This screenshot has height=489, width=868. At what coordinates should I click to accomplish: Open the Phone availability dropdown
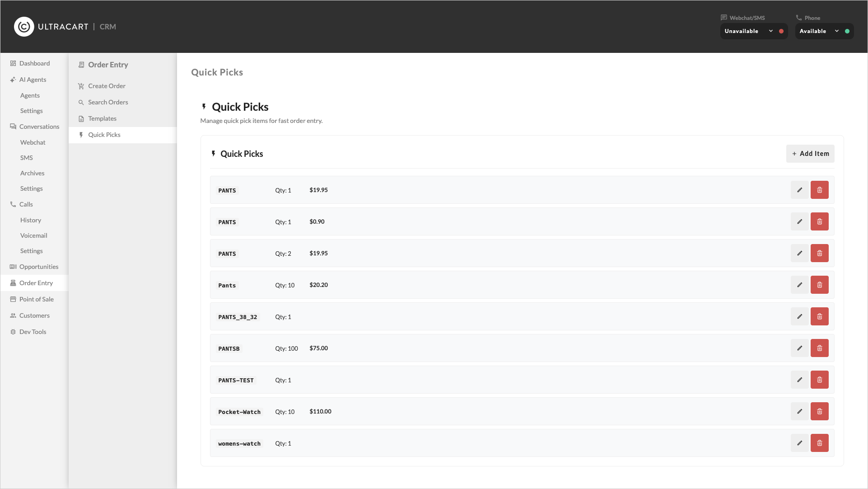point(824,31)
